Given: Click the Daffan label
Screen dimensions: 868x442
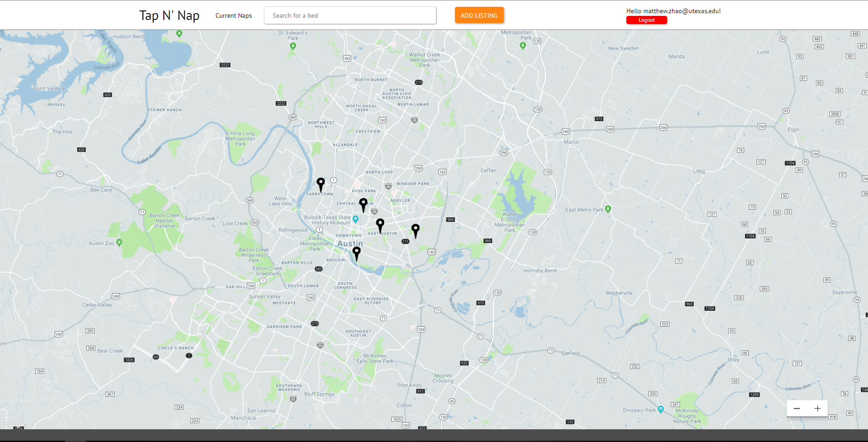Looking at the screenshot, I should [x=488, y=171].
